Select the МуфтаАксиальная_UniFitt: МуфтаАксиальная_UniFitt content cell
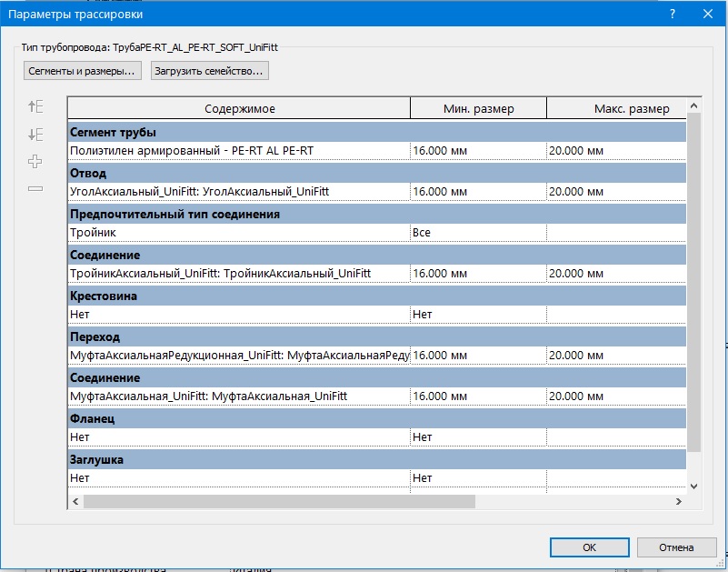Screen dimensions: 728x572 coord(239,396)
